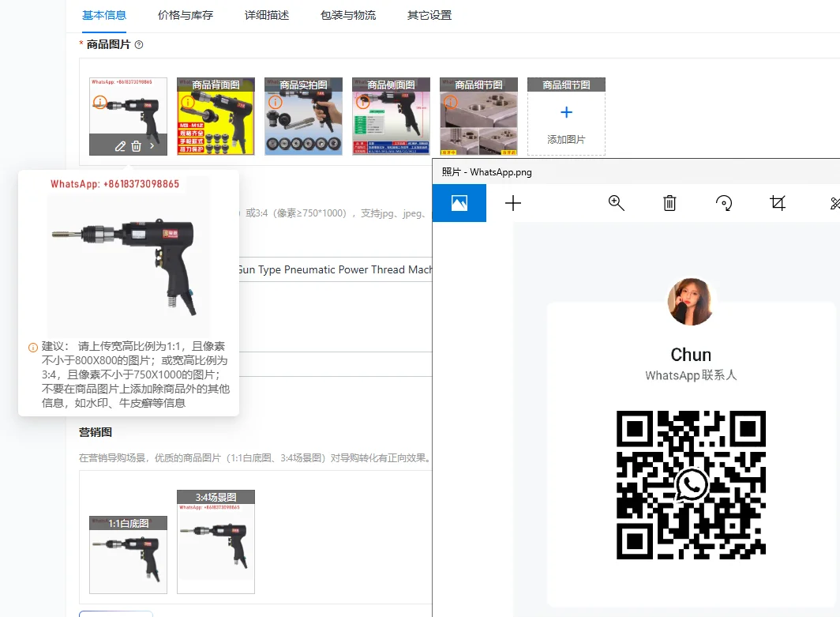
Task: Click the 1:1白底图 marketing image
Action: [128, 555]
